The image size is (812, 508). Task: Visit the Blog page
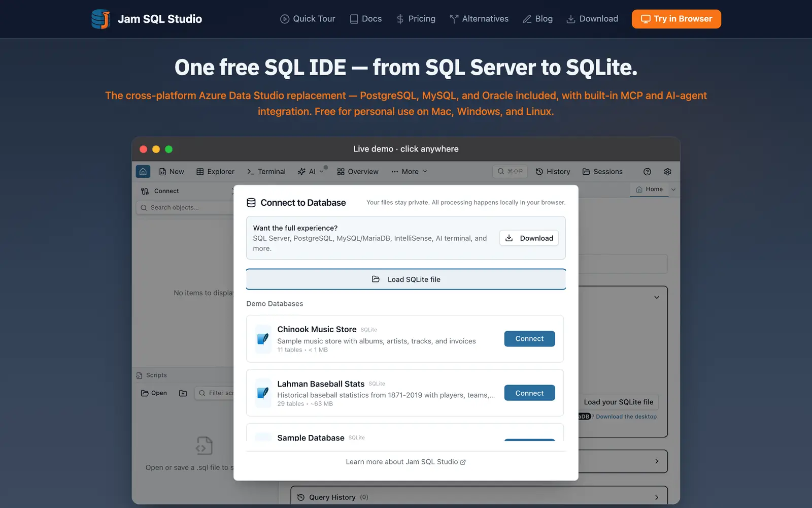point(537,19)
